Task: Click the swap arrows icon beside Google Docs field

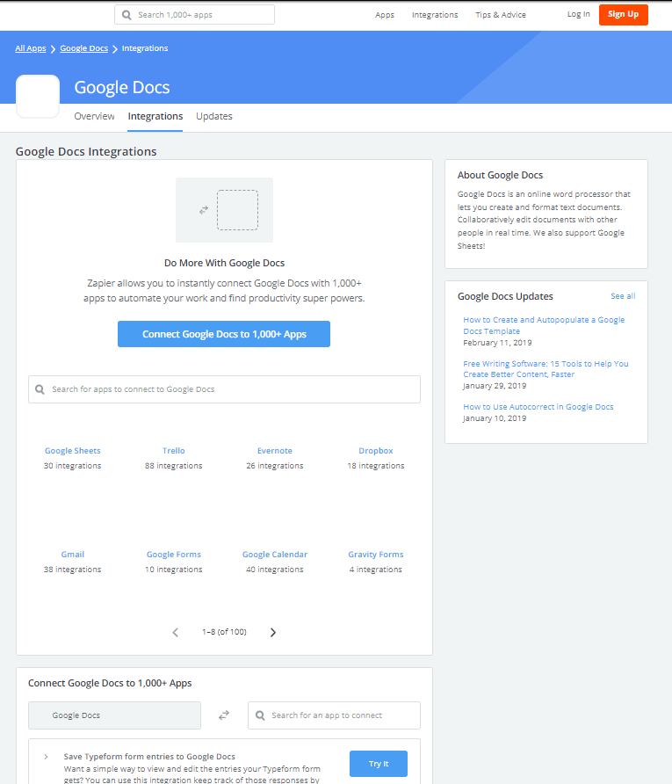Action: click(224, 715)
